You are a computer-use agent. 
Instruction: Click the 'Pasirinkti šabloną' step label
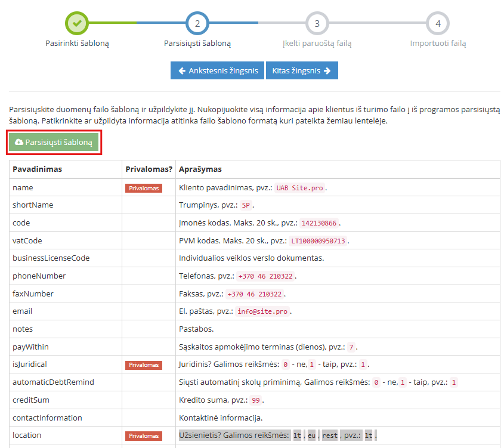(x=77, y=44)
